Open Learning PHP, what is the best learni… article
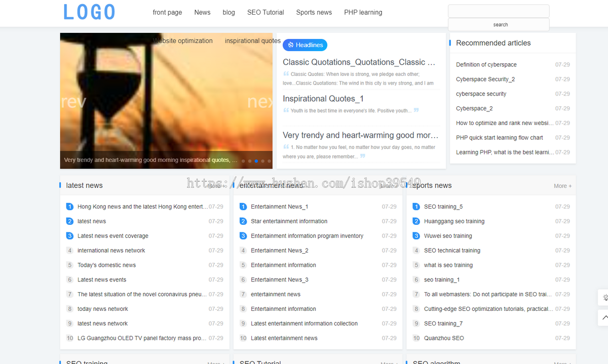 coord(505,152)
